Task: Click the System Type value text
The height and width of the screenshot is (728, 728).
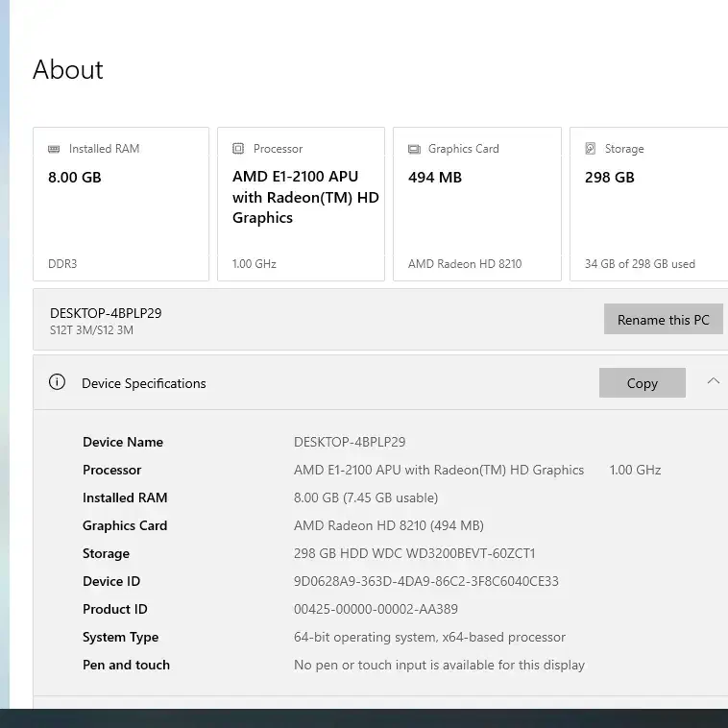Action: [429, 637]
